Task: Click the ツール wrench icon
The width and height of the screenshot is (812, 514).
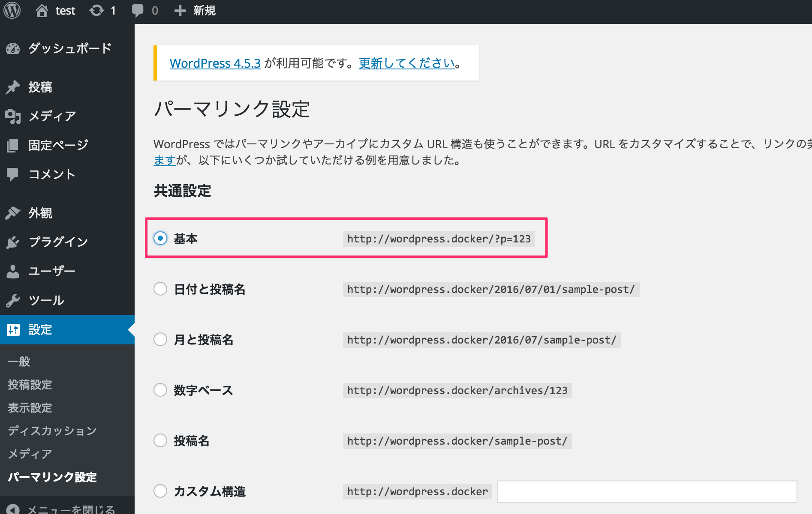Action: pos(13,300)
